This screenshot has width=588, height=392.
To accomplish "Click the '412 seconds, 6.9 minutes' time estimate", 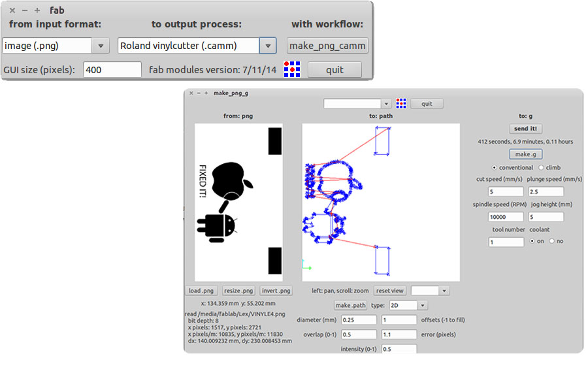I will (x=525, y=142).
